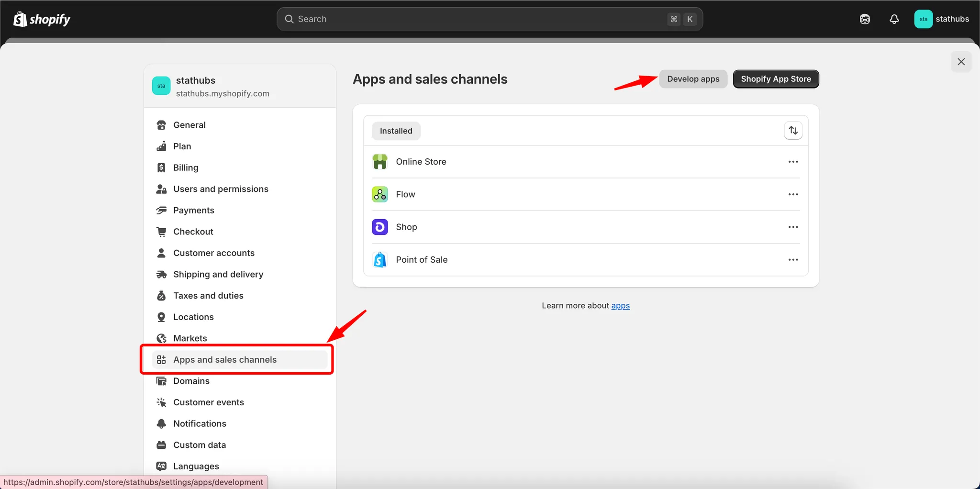Click the Customer accounts label

coord(214,253)
